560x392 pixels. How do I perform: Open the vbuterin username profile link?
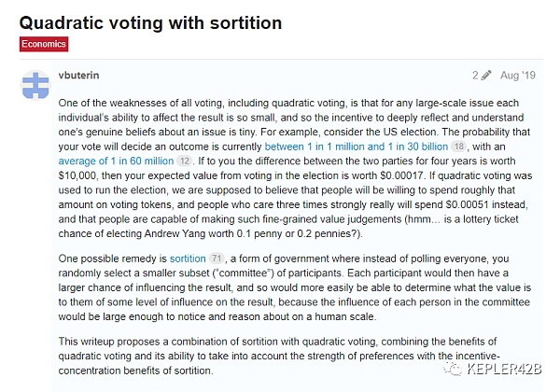(82, 75)
